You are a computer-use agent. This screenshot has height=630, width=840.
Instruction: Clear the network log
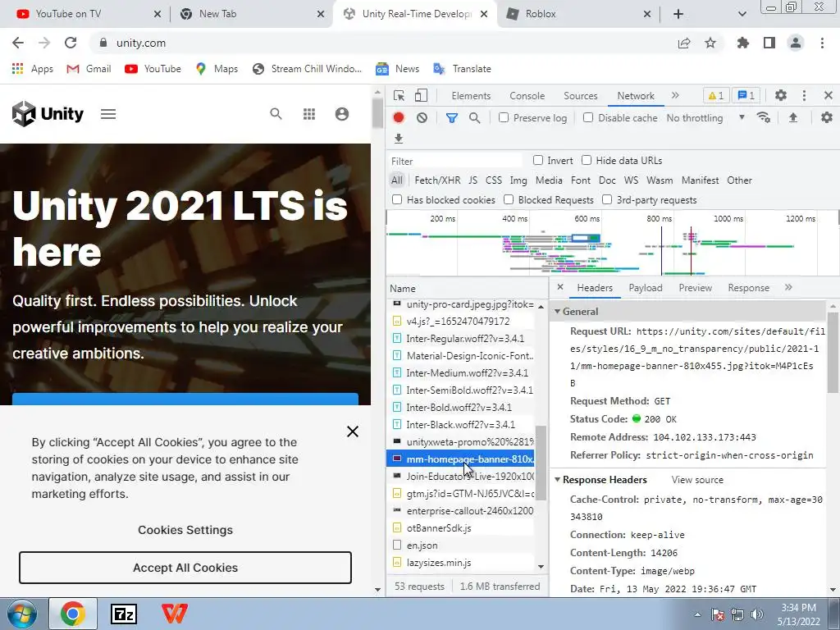pos(422,118)
